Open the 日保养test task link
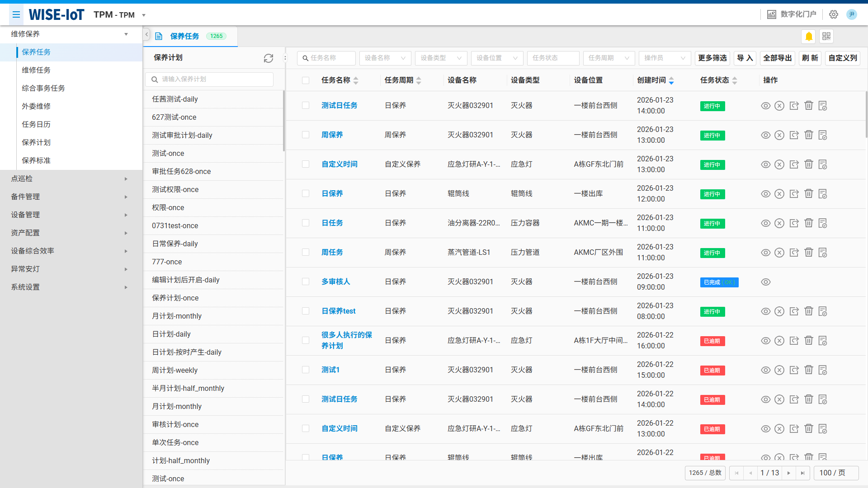Image resolution: width=868 pixels, height=488 pixels. [x=338, y=311]
